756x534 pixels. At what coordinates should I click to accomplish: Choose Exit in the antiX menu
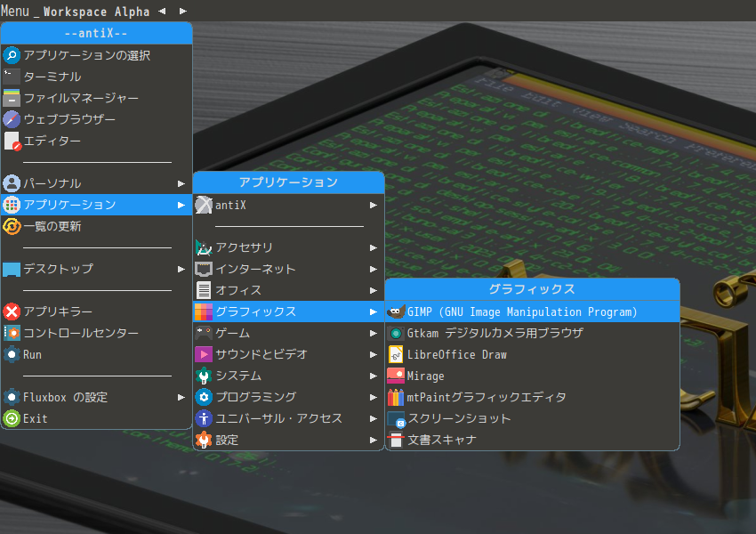[96, 418]
